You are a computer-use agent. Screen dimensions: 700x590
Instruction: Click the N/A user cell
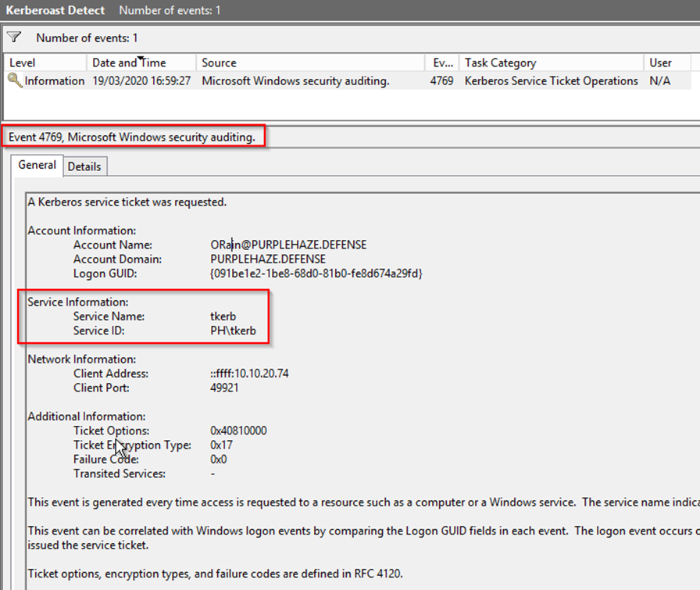[660, 80]
